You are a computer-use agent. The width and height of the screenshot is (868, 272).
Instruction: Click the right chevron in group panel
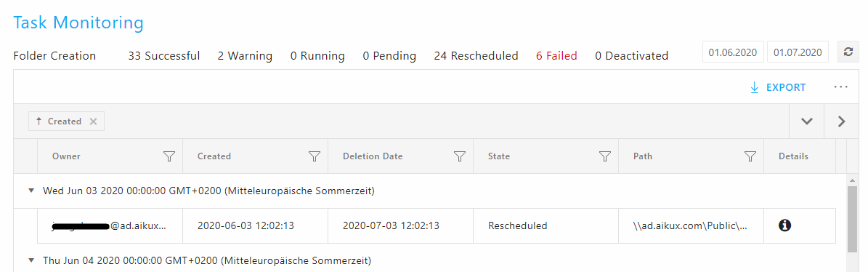[841, 121]
